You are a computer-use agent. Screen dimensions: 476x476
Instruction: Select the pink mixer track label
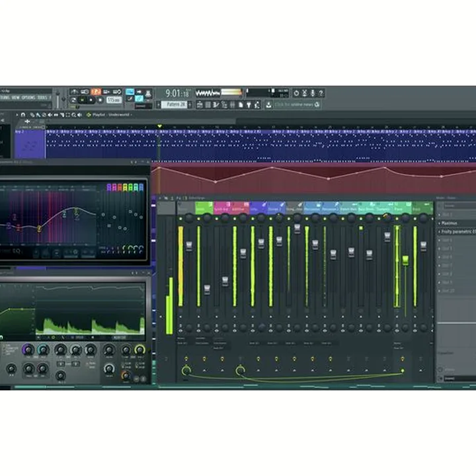coord(222,208)
